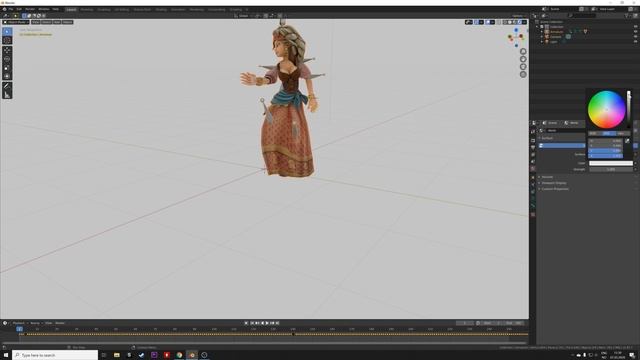Switch to the Modeling workspace tab
Screen dimensions: 640x360
pyautogui.click(x=87, y=9)
